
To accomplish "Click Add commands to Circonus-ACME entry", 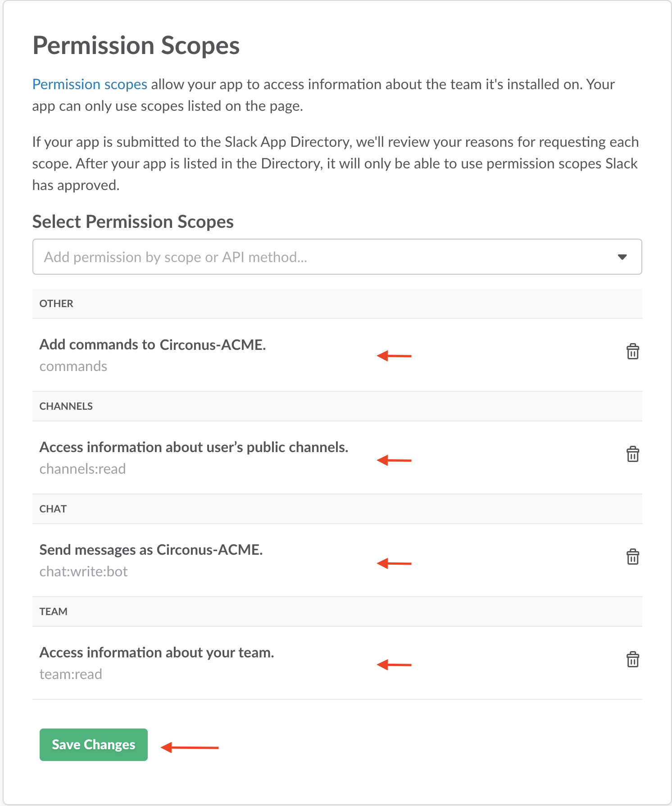I will coord(153,344).
